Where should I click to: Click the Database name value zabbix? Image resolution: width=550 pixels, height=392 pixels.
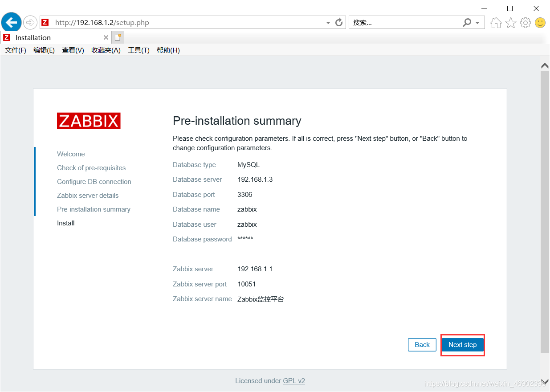click(x=247, y=209)
